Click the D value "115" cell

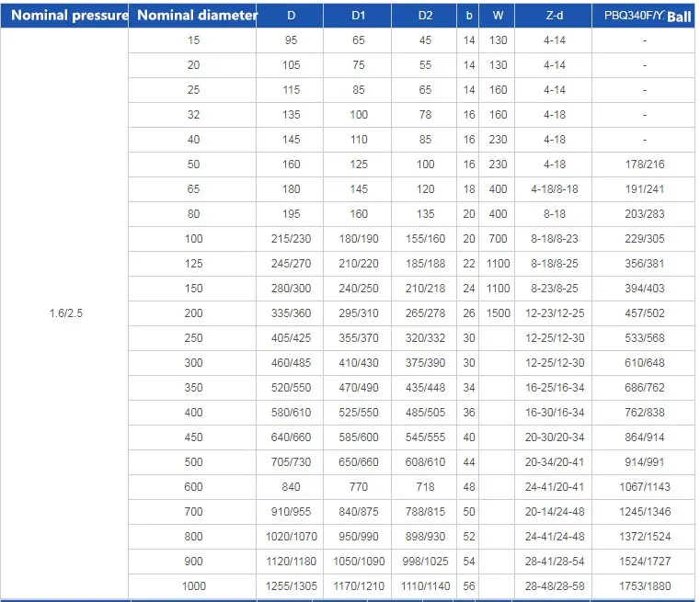[x=291, y=90]
